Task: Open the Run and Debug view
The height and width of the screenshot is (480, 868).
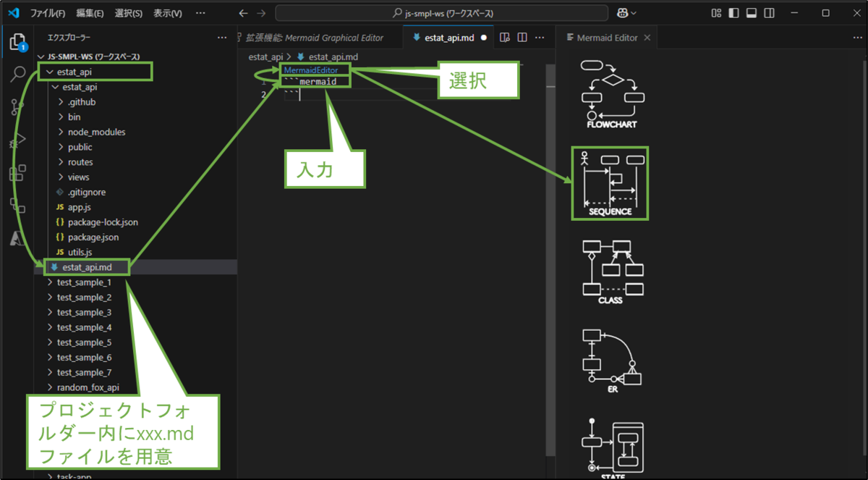Action: [x=18, y=140]
